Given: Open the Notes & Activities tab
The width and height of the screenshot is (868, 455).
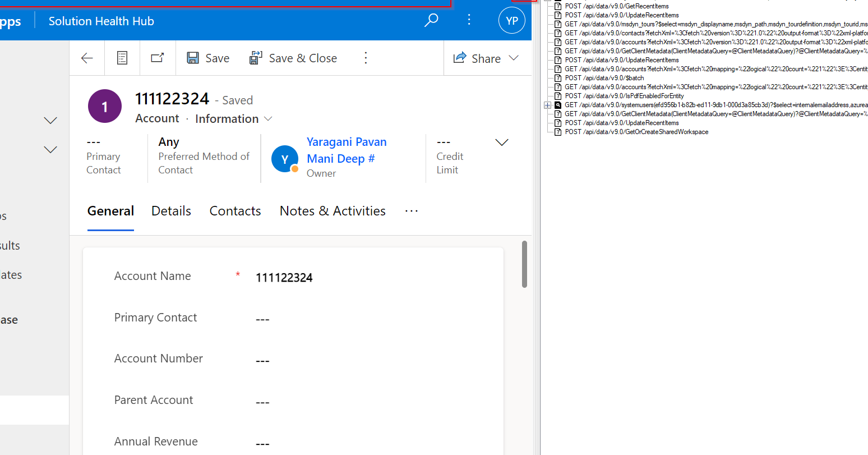Looking at the screenshot, I should pyautogui.click(x=333, y=211).
